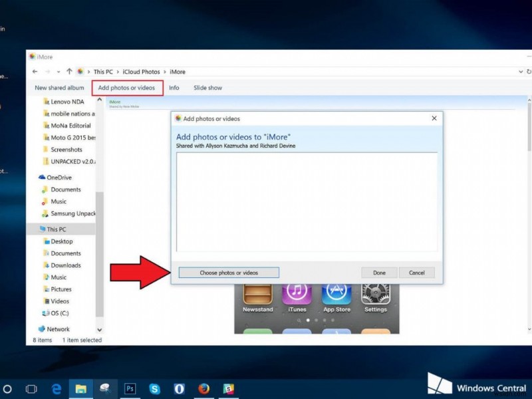The image size is (532, 399).
Task: Launch Firefox from the taskbar
Action: tap(204, 388)
